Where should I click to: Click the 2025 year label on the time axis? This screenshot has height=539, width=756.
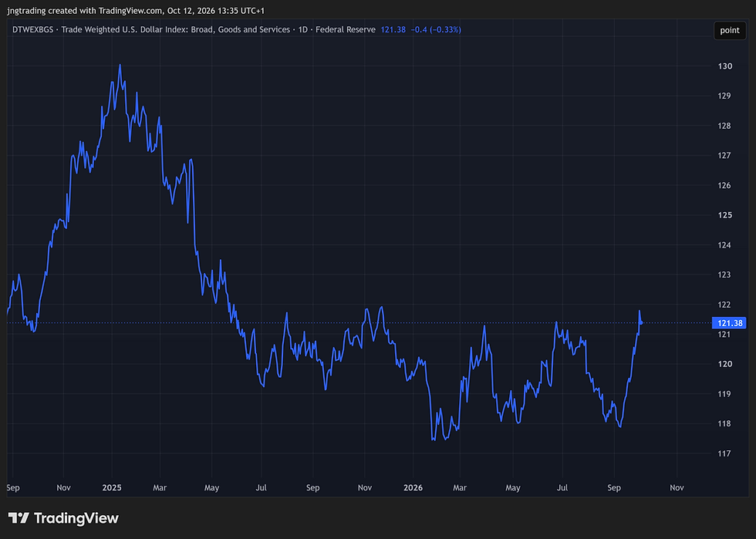112,488
